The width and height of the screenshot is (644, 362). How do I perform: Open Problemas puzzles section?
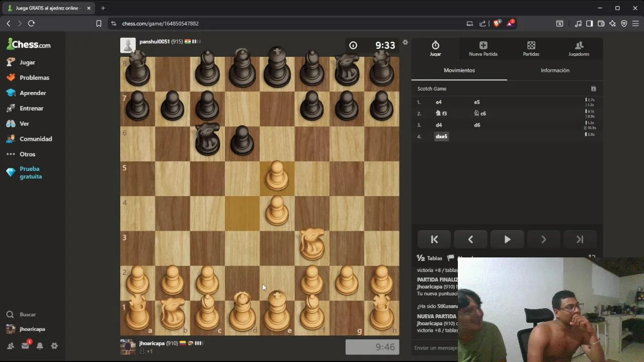[x=28, y=77]
